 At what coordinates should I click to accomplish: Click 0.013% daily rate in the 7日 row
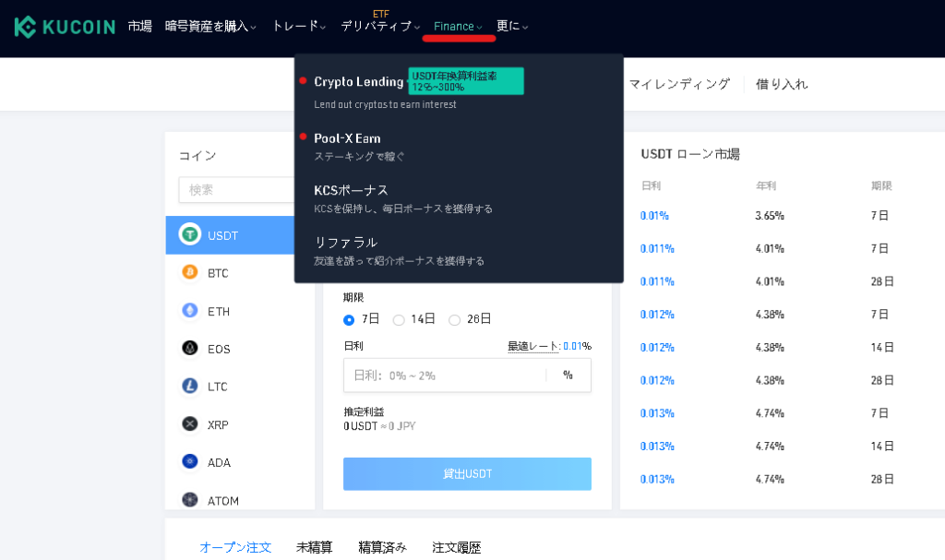(657, 413)
